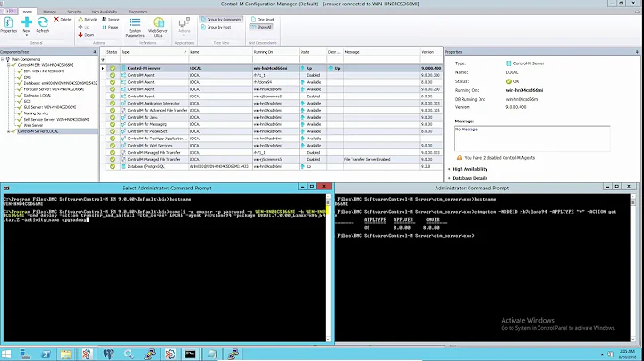Sort by the Name column header
The image size is (644, 361).
coord(220,52)
